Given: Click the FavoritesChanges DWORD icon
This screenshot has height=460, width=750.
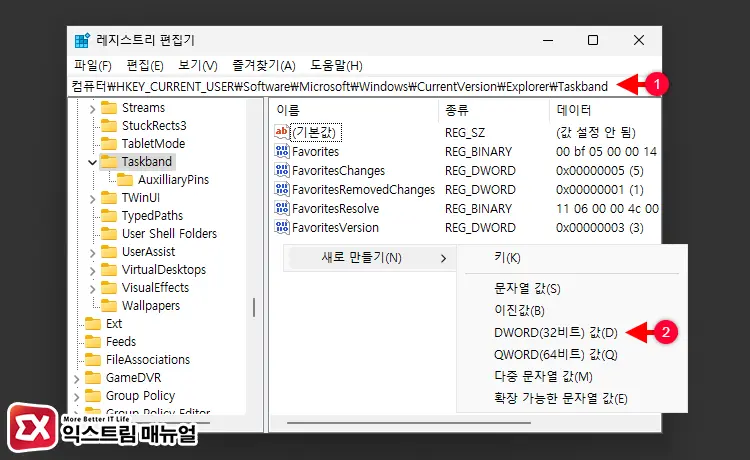Looking at the screenshot, I should (x=282, y=170).
